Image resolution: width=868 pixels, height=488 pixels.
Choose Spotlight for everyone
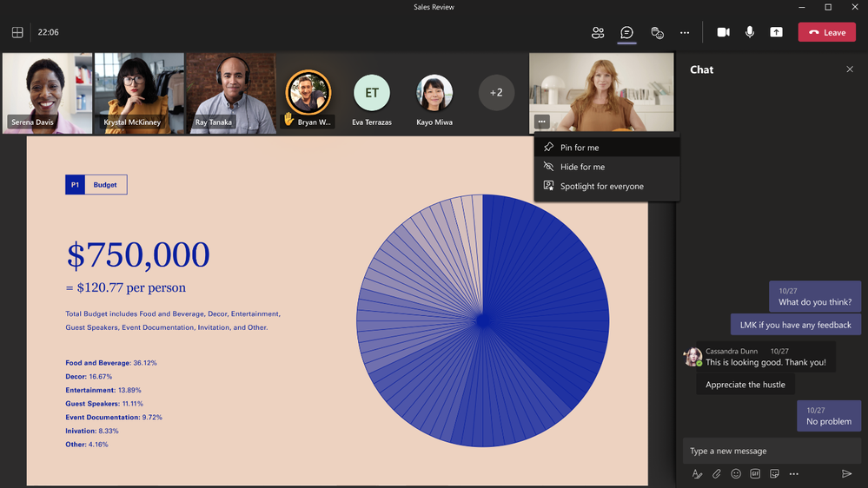(x=606, y=186)
